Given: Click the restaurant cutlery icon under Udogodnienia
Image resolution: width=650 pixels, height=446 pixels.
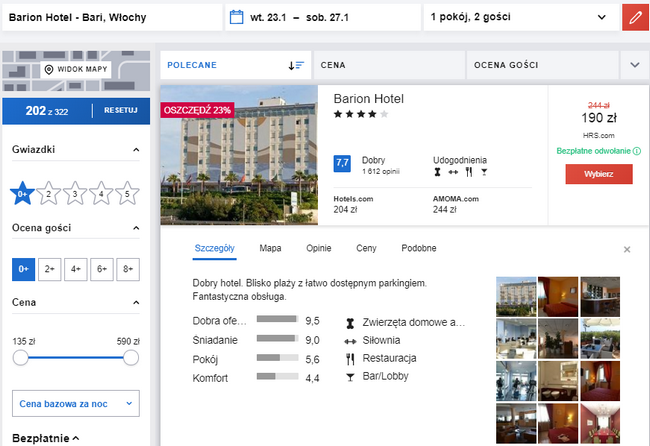Looking at the screenshot, I should pyautogui.click(x=469, y=172).
